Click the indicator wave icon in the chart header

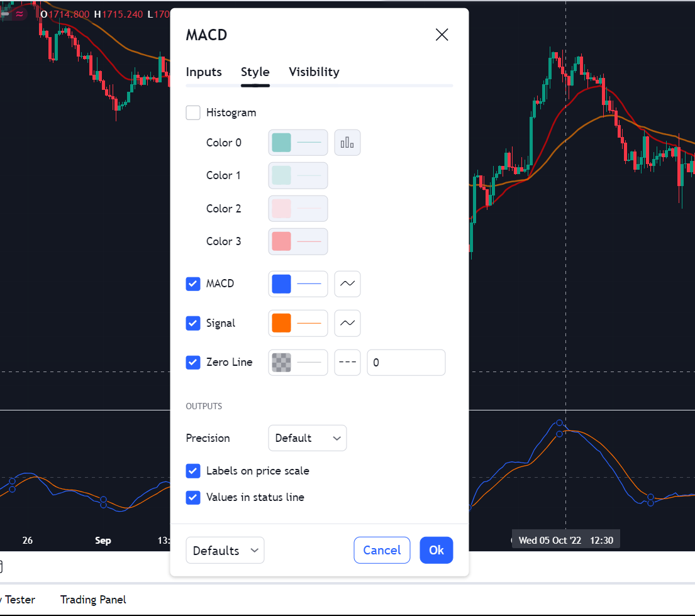(19, 14)
